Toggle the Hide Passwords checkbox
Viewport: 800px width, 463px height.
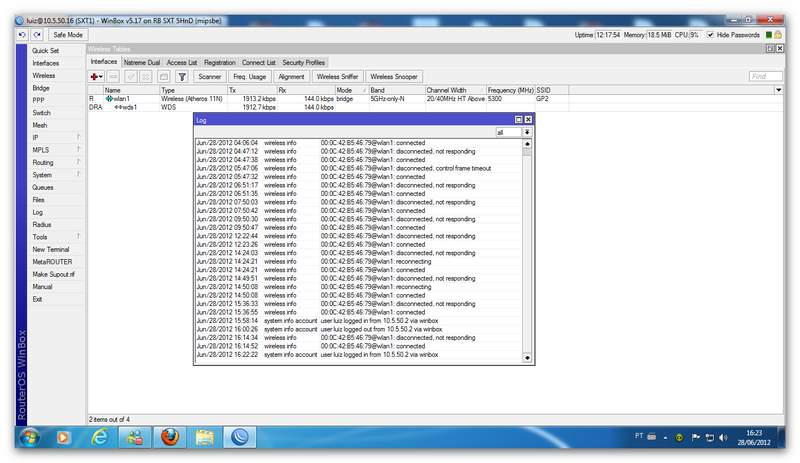point(710,35)
